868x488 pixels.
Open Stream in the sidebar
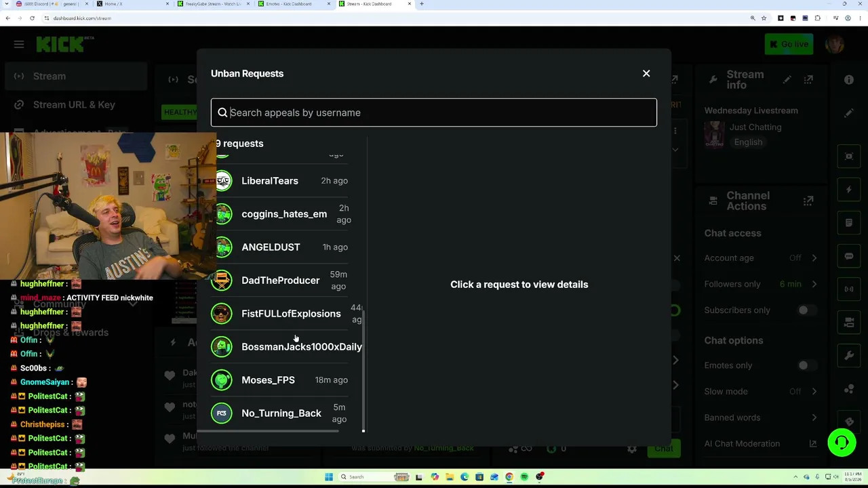click(x=76, y=77)
